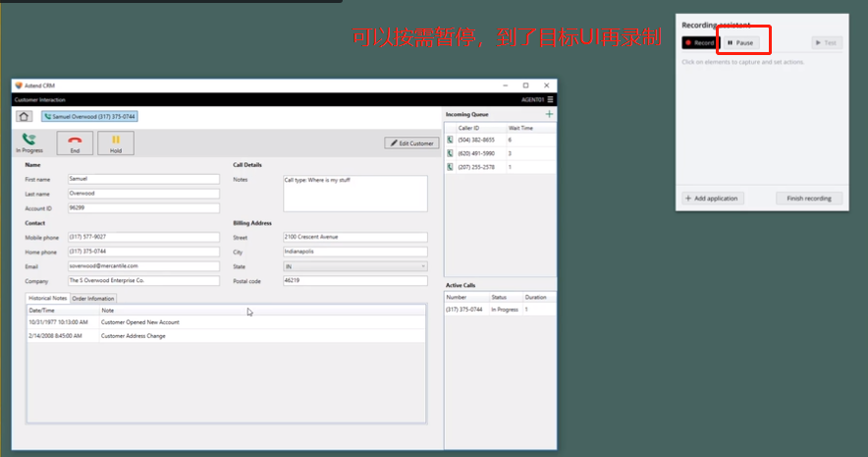Click the Note column header

pos(262,311)
